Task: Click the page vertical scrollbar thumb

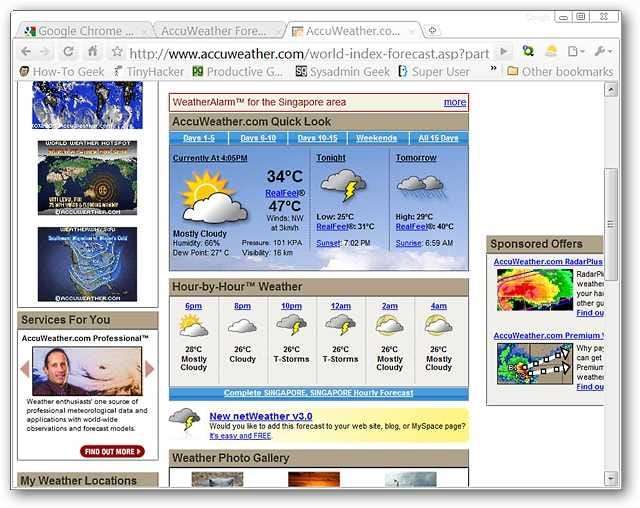Action: [x=611, y=224]
